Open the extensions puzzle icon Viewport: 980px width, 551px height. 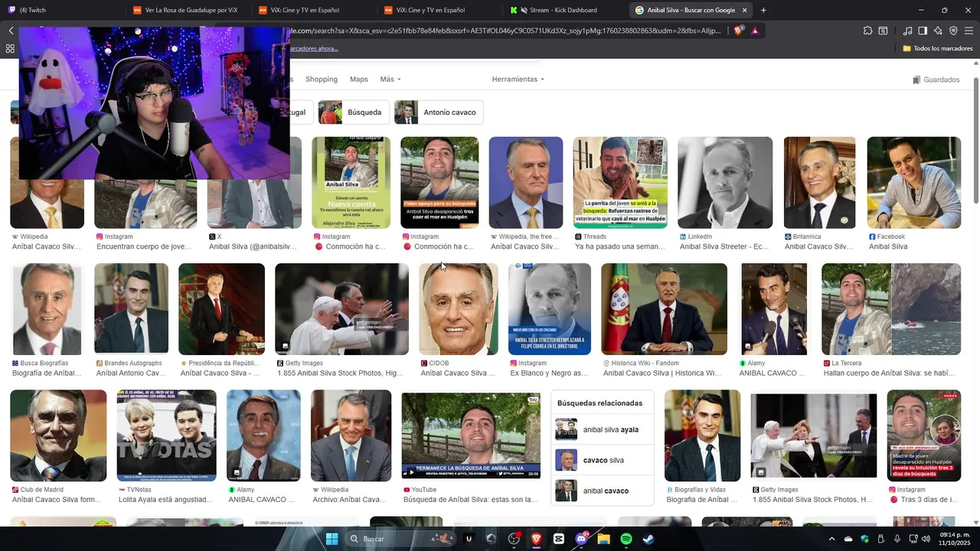(867, 31)
